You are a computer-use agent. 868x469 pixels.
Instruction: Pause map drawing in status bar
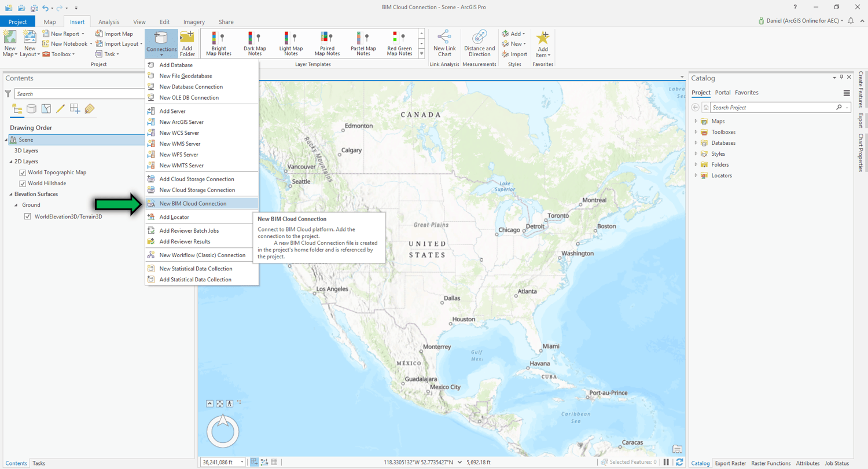pos(667,462)
